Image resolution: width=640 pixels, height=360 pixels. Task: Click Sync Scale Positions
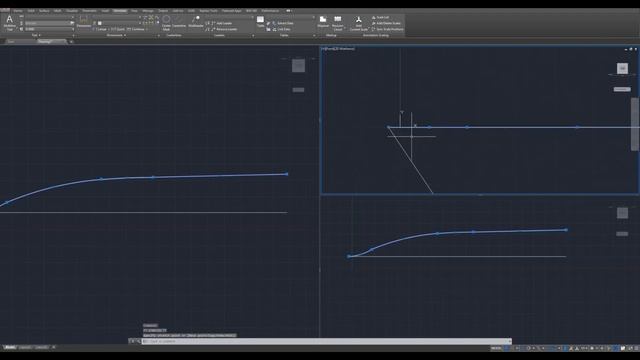[387, 29]
